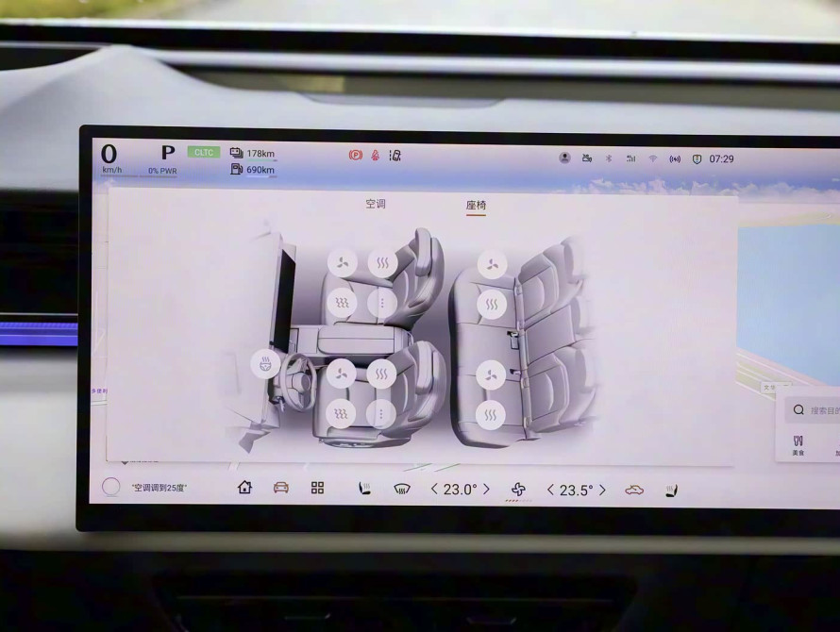Open the user profile icon in the status bar
840x632 pixels.
pos(564,158)
